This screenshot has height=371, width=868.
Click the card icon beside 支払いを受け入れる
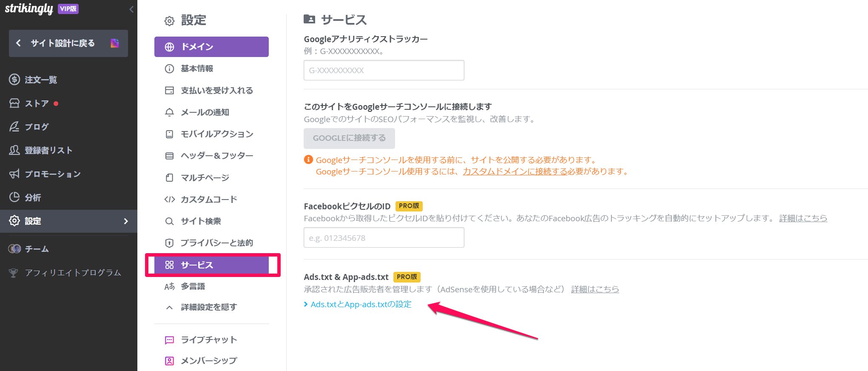tap(169, 90)
